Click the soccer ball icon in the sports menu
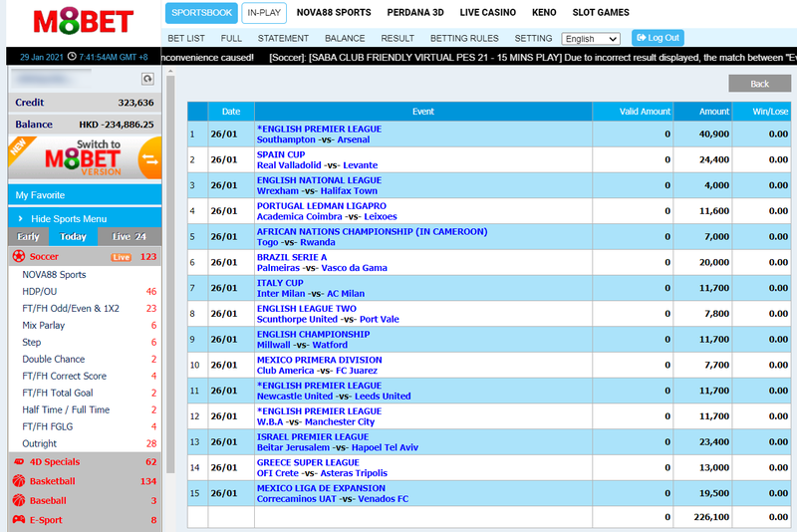Screen dimensions: 797x532 point(19,256)
